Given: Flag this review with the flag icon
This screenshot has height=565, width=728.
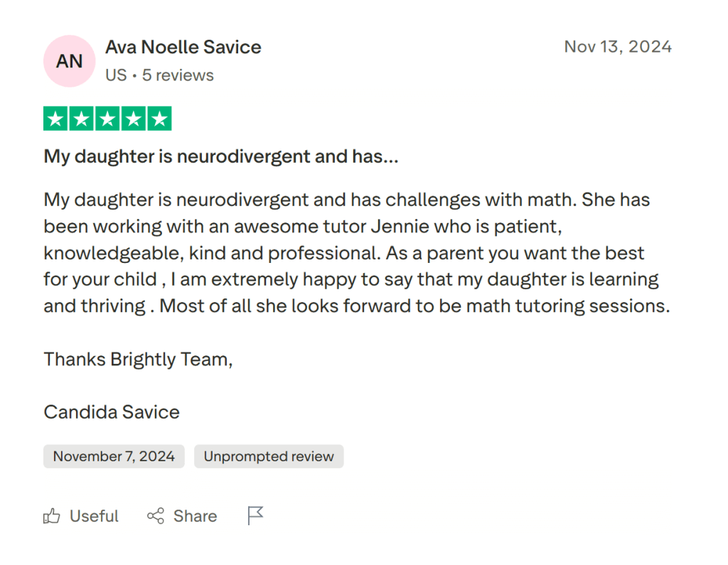Looking at the screenshot, I should (x=255, y=515).
